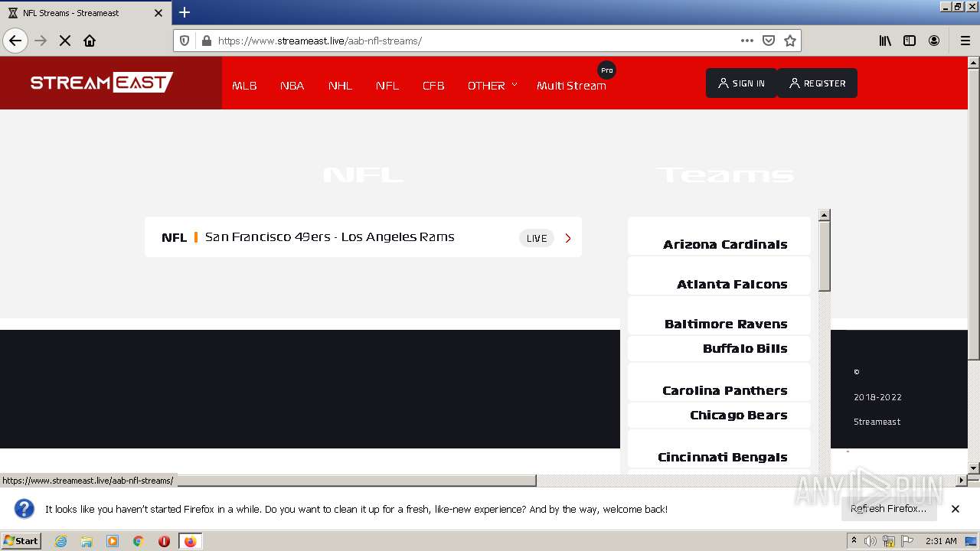Click the REGISTER button

(817, 83)
